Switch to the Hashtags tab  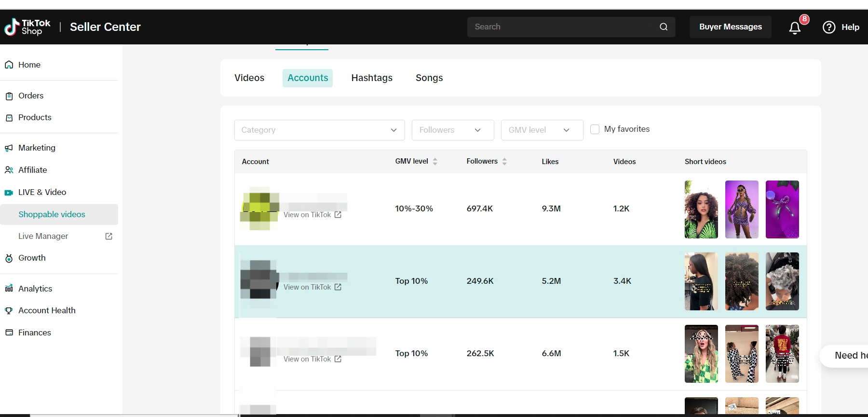click(x=372, y=78)
